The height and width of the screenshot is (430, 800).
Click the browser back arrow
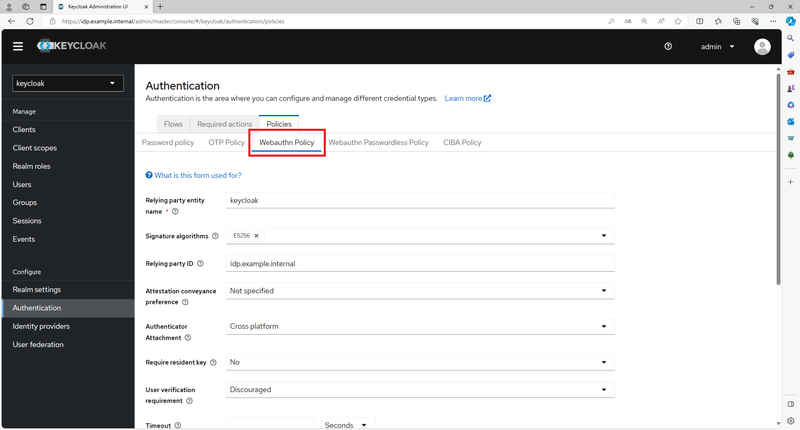coord(12,21)
